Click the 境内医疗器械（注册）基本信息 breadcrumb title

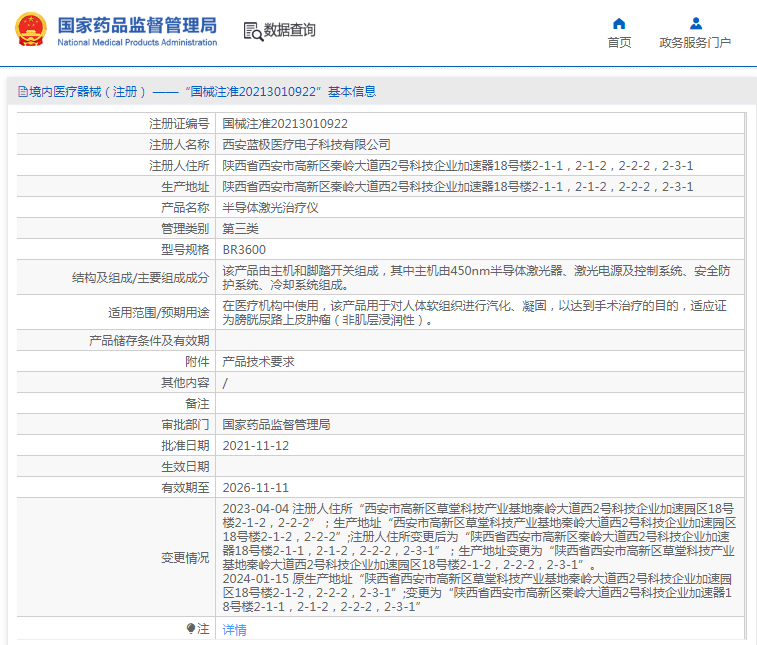[x=202, y=91]
